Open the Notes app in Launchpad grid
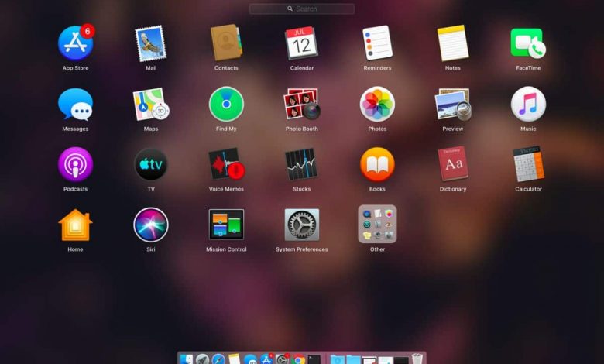Viewport: 604px width, 364px height. (x=453, y=43)
